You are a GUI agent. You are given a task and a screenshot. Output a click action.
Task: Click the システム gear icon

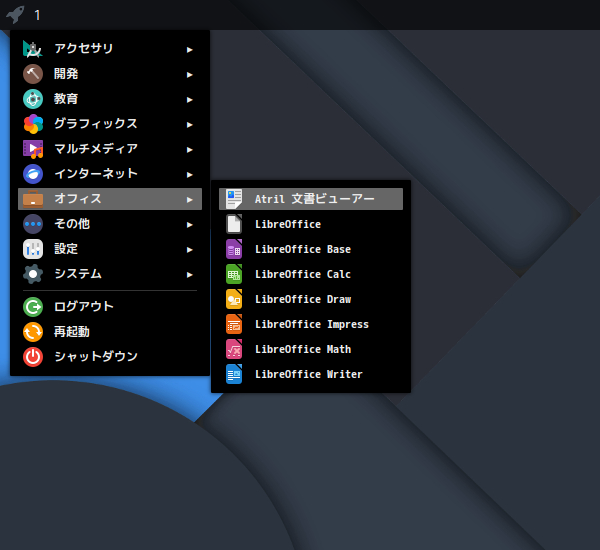33,274
